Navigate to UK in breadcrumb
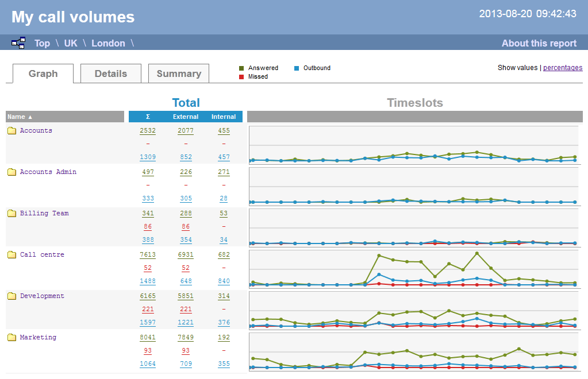Viewport: 588px width, 379px height. 70,43
